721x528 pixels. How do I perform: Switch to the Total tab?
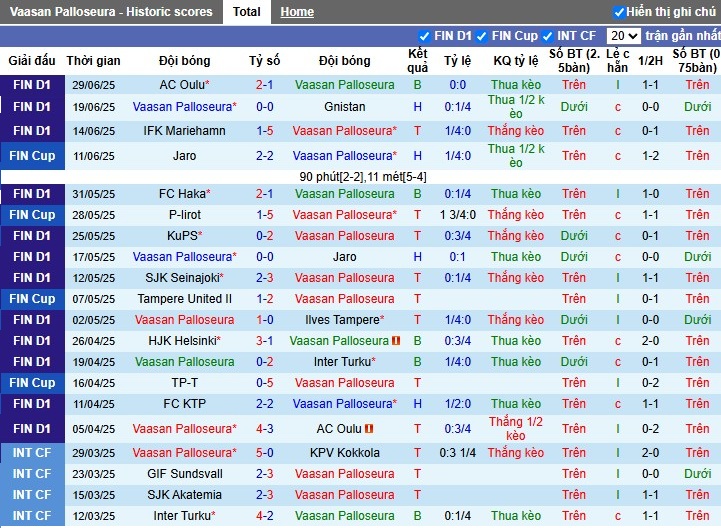click(x=246, y=12)
